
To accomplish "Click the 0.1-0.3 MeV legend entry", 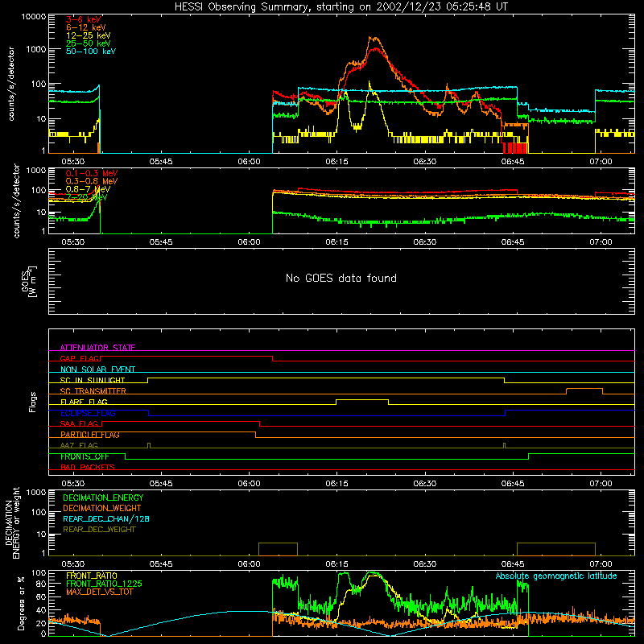I will (x=92, y=173).
